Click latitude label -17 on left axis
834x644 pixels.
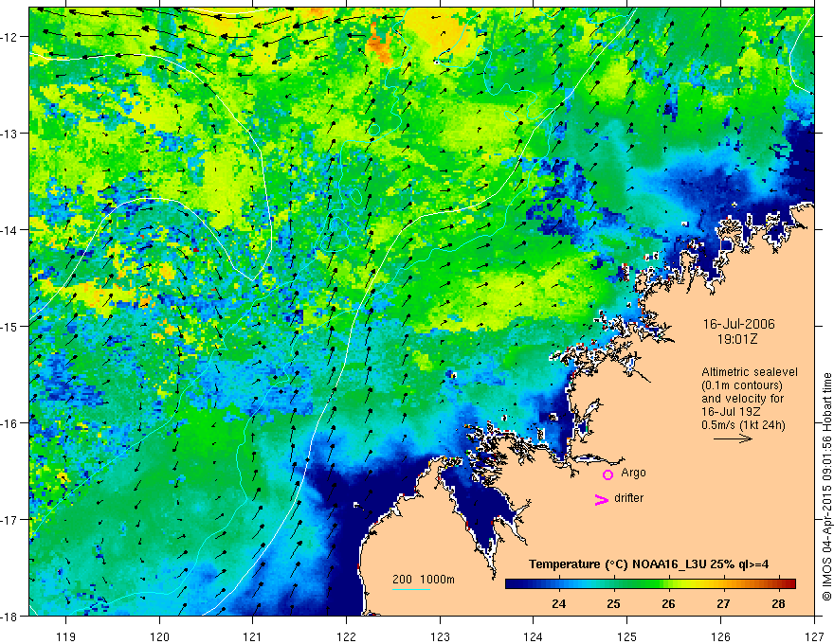click(x=10, y=520)
